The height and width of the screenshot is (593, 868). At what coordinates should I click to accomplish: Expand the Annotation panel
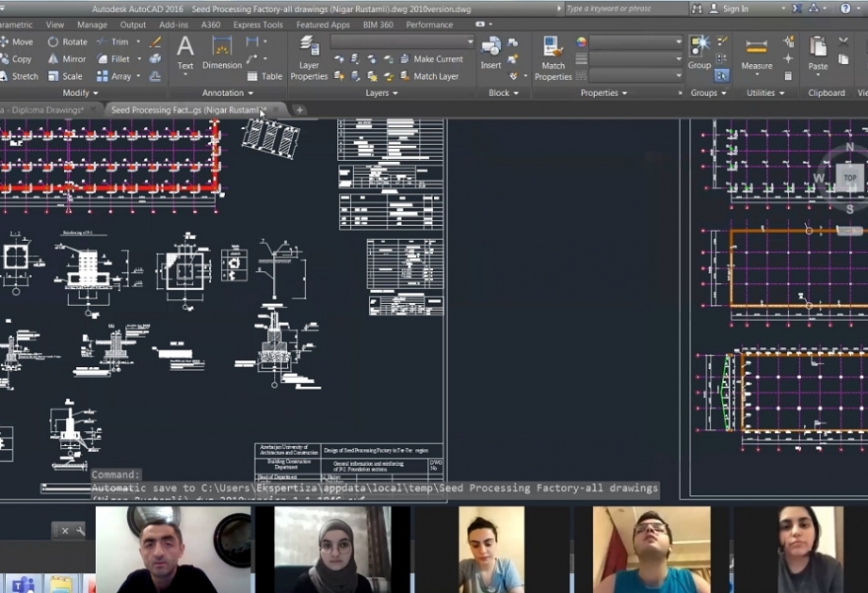tap(228, 92)
